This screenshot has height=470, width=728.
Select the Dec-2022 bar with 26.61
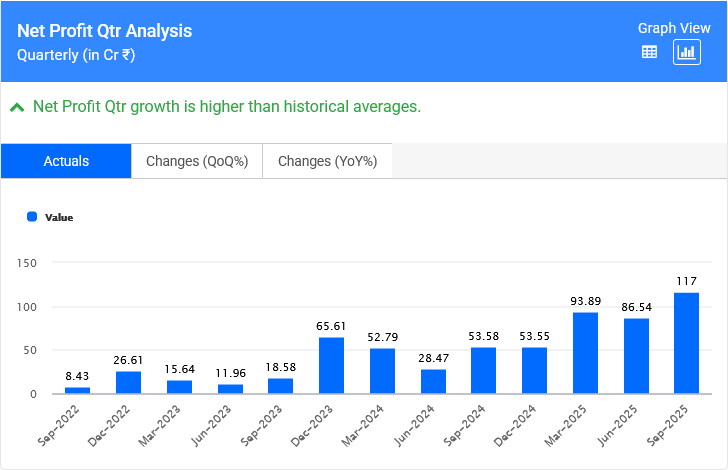tap(128, 382)
